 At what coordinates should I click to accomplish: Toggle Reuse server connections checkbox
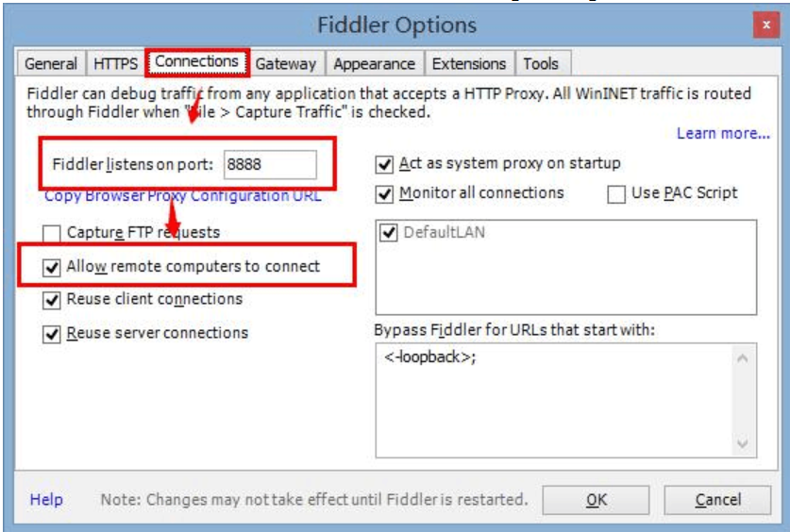(52, 334)
